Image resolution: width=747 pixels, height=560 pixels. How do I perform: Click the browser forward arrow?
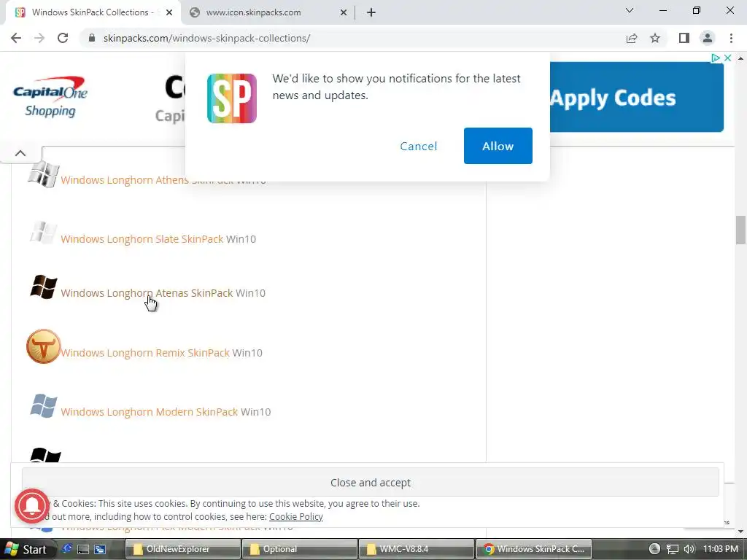coord(39,38)
